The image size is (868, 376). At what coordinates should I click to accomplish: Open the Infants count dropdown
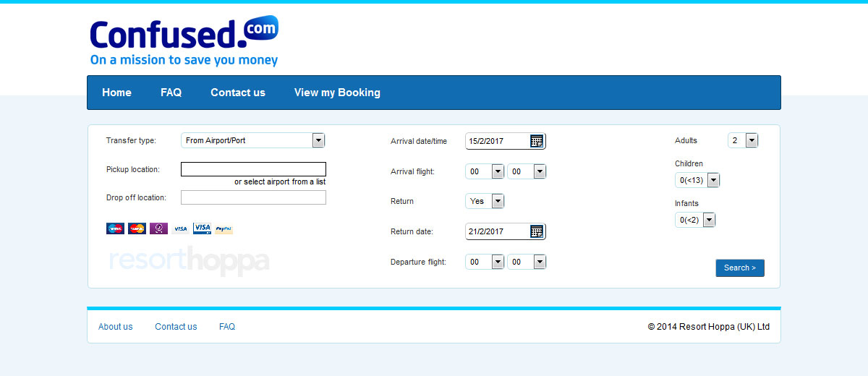click(695, 220)
